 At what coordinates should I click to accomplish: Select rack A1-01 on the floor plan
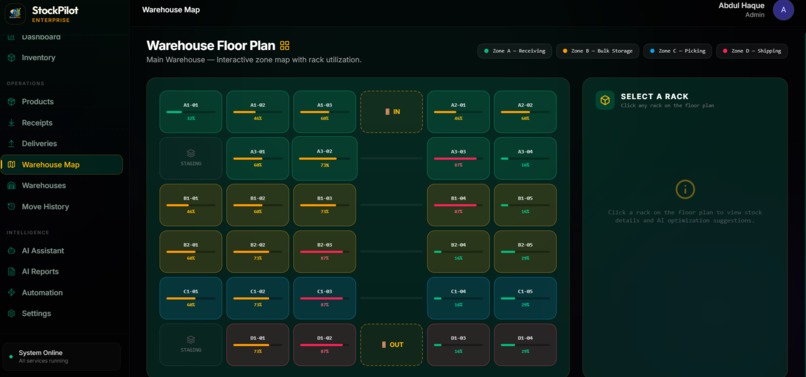coord(191,112)
